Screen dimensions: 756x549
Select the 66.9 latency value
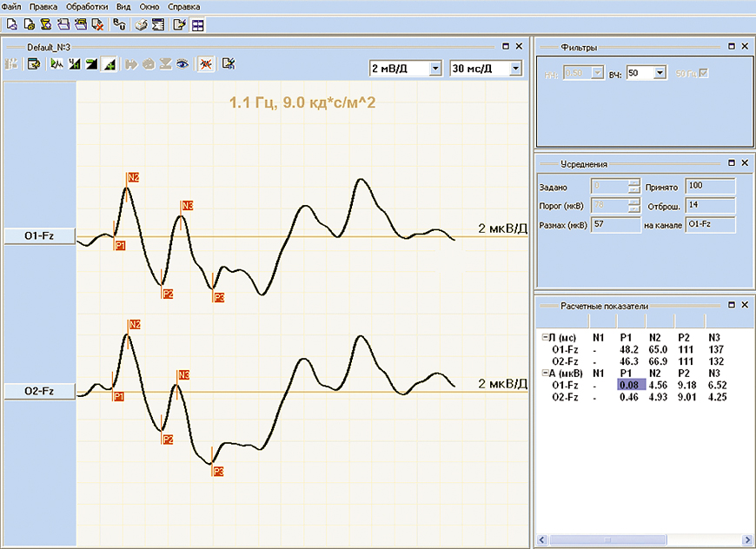tap(658, 361)
